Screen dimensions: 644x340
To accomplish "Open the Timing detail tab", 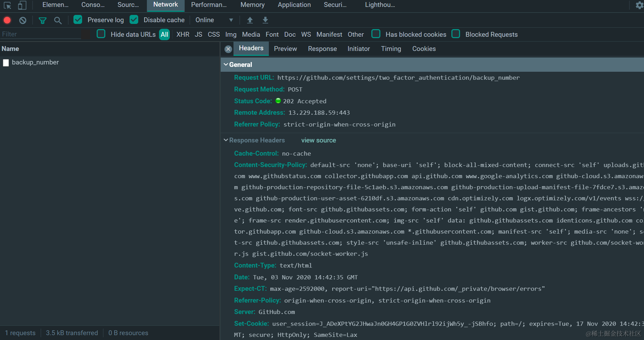I will click(391, 49).
